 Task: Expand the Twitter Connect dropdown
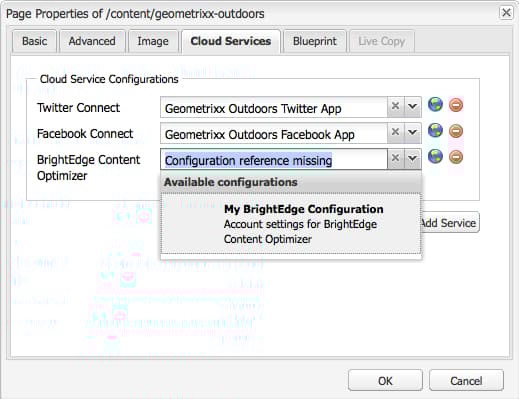tap(413, 107)
